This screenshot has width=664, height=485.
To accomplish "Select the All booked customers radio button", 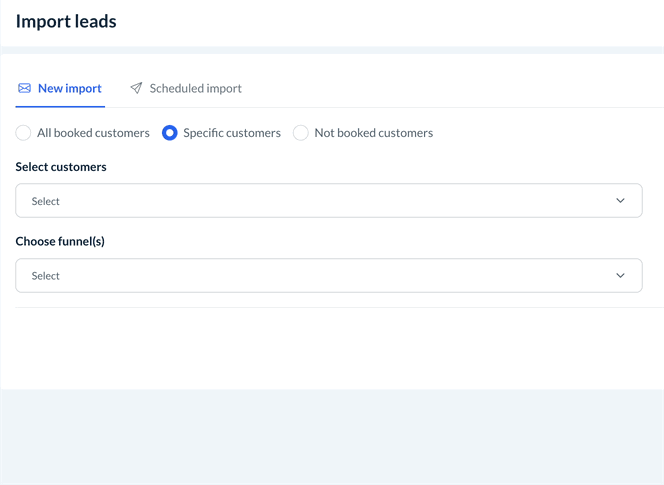I will tap(23, 133).
